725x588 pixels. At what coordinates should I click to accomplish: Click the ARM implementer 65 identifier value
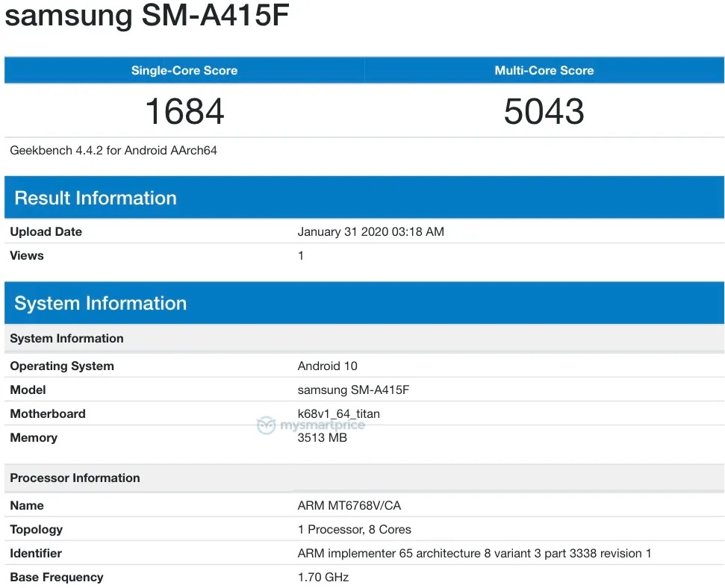[x=474, y=554]
